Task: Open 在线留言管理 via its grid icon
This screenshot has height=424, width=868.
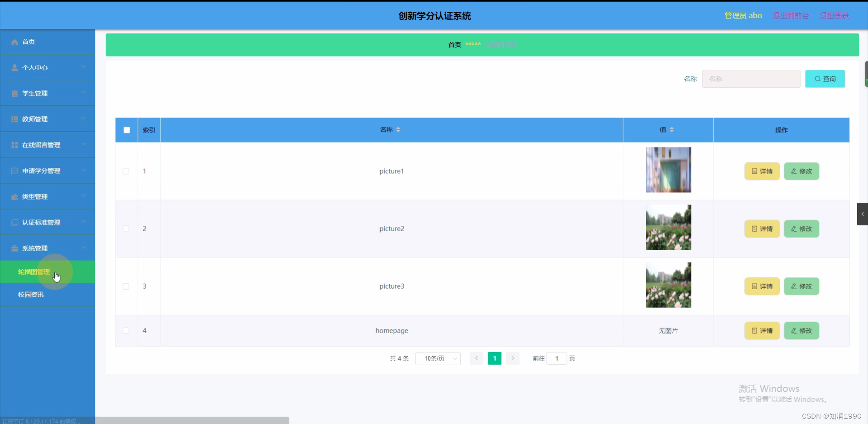Action: click(x=14, y=145)
